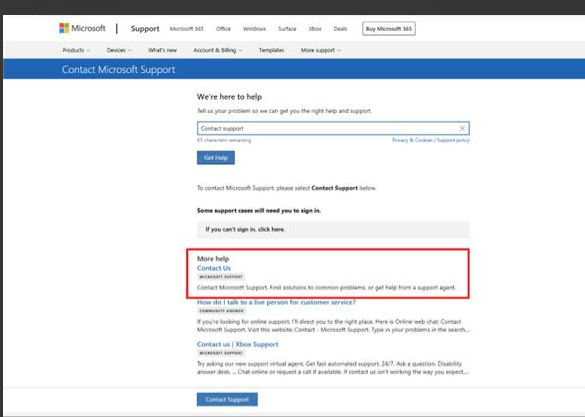The height and width of the screenshot is (417, 585).
Task: Click the Microsoft Support tag under Contact Us
Action: point(221,277)
